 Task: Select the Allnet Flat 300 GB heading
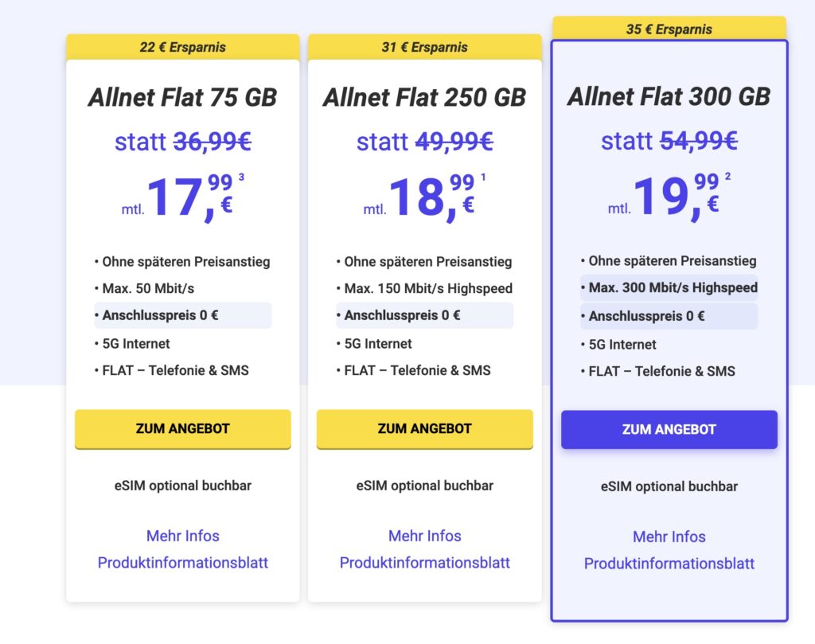tap(669, 96)
